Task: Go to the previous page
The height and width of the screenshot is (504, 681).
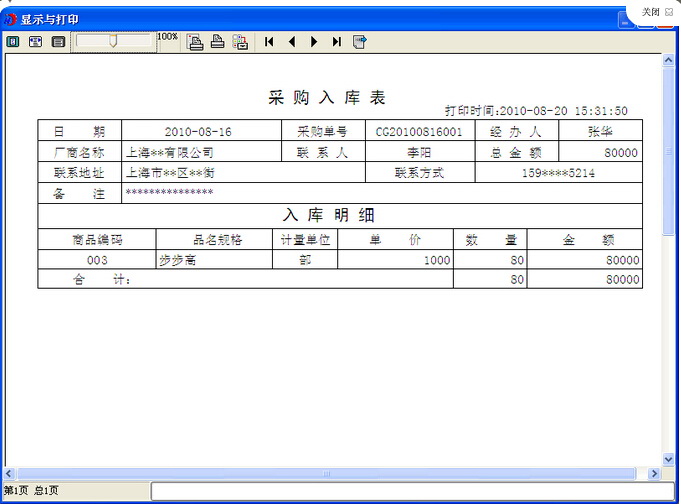Action: (292, 42)
